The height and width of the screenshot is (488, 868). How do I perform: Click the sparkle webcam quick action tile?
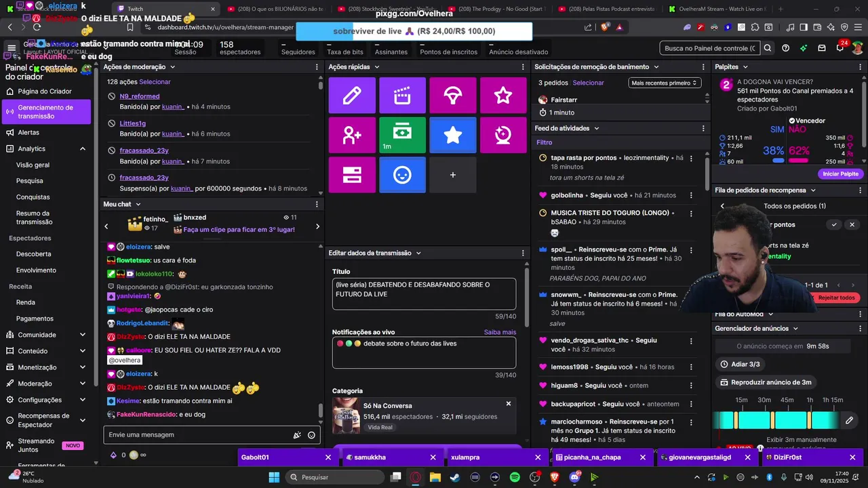[x=503, y=135]
